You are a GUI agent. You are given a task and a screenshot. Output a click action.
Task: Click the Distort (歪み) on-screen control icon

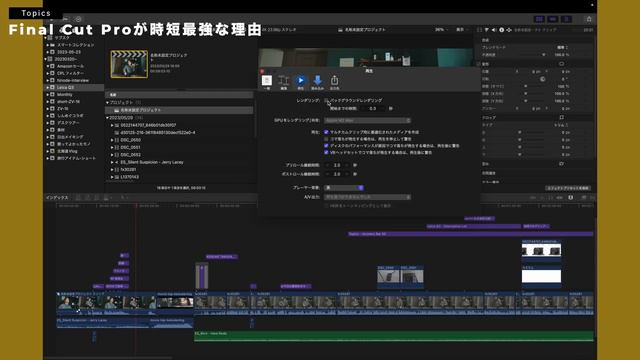click(562, 164)
